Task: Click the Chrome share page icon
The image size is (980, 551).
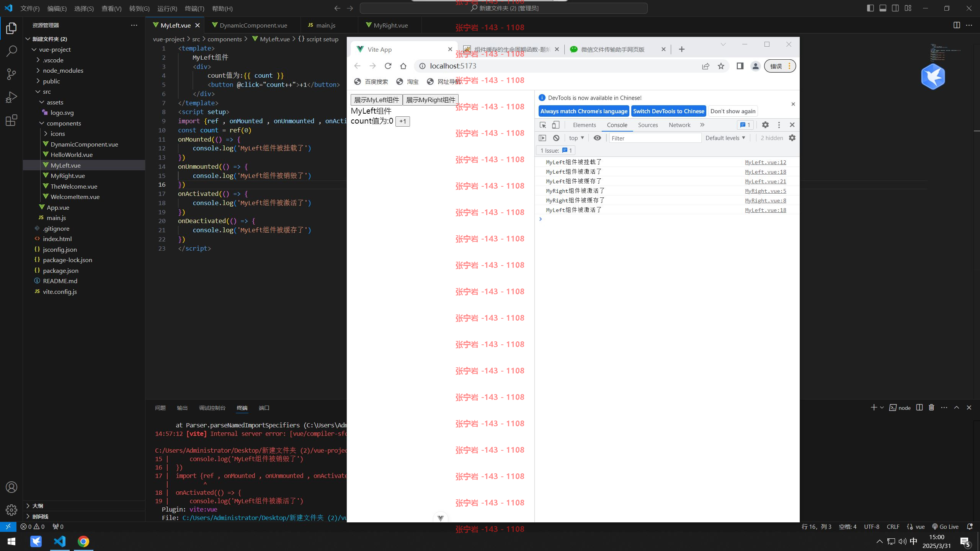Action: click(706, 66)
